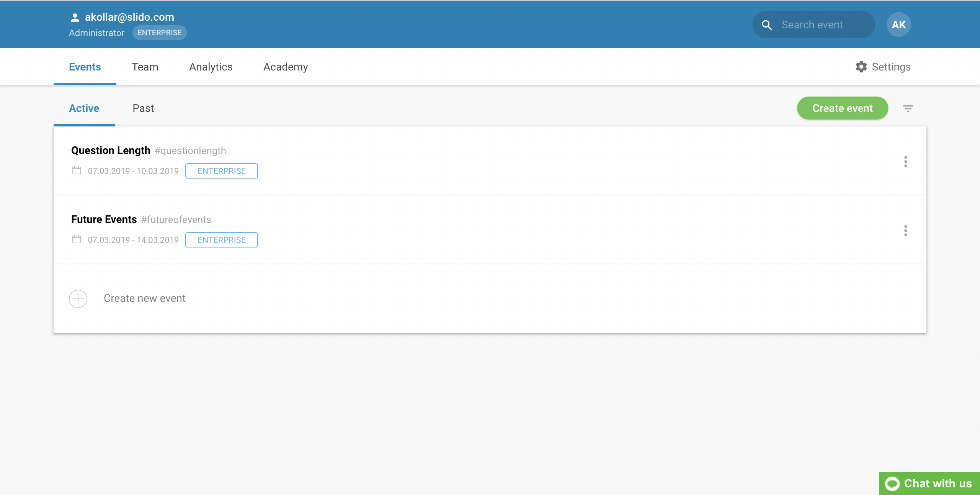Click calendar icon for Future Events
Viewport: 980px width, 495px height.
(77, 239)
